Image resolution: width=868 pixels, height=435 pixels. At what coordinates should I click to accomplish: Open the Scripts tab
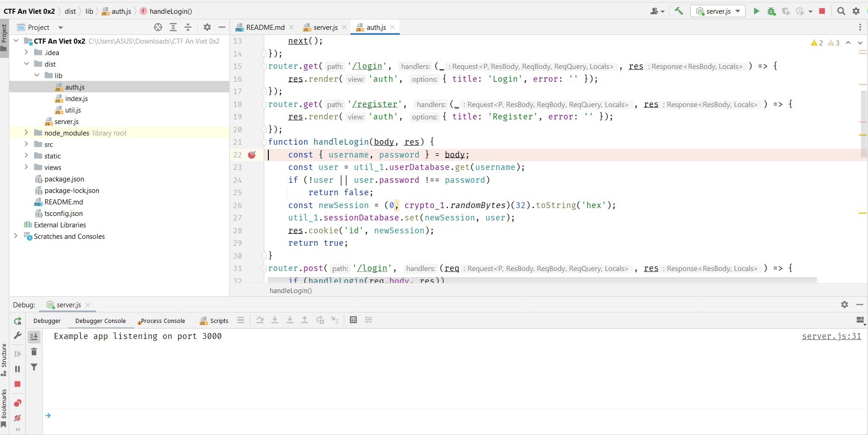pyautogui.click(x=214, y=321)
